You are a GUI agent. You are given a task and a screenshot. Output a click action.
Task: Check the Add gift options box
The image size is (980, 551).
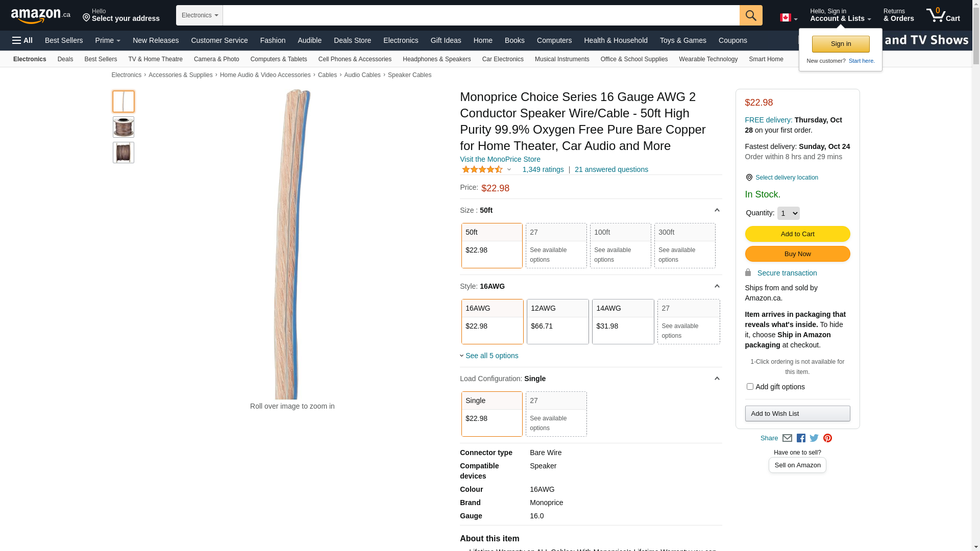(750, 387)
